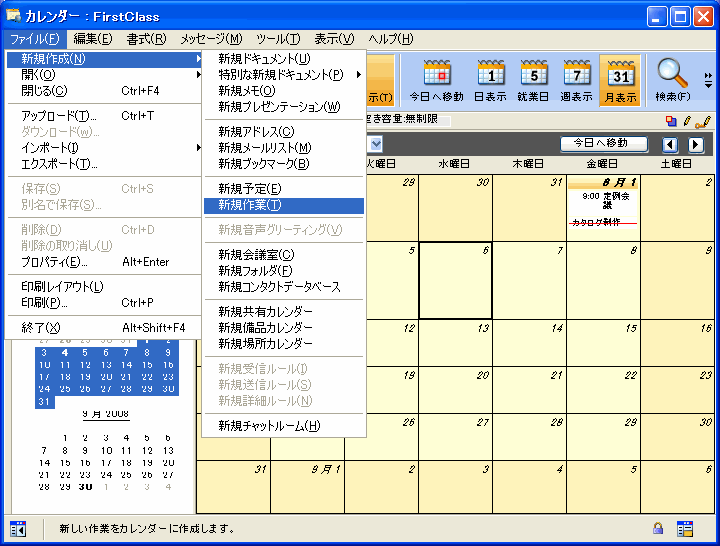Click the 今日へ移動 calendar toolbar icon
Screen dimensions: 720x546
click(x=437, y=80)
